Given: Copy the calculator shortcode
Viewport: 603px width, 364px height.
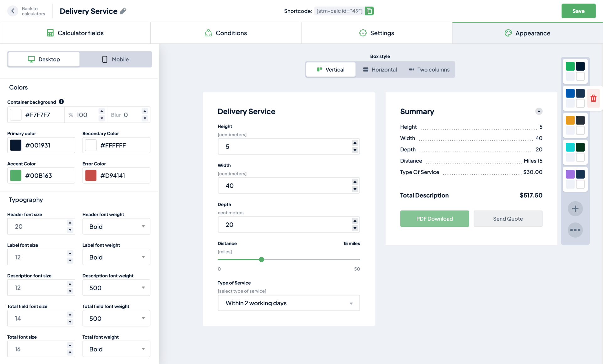Looking at the screenshot, I should tap(369, 11).
